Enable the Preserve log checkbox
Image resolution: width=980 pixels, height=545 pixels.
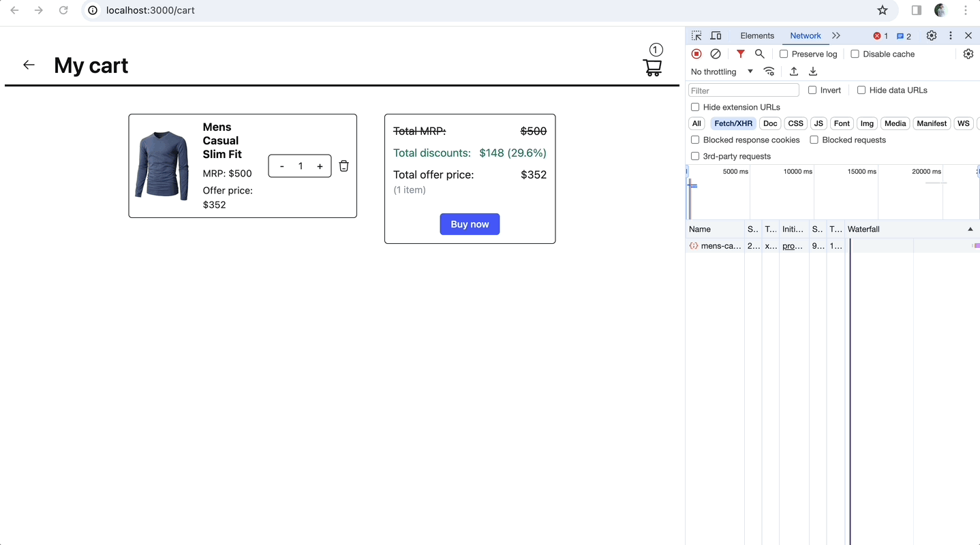[784, 54]
